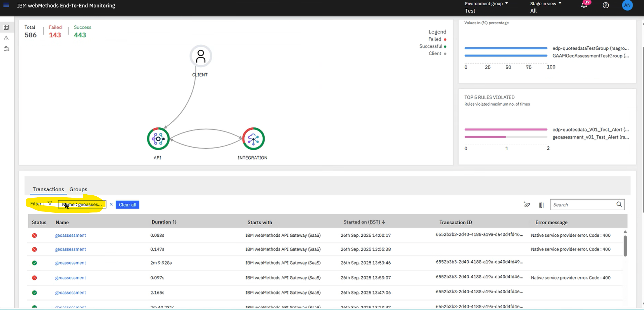644x310 pixels.
Task: Open the AN user profile avatar
Action: 627,5
